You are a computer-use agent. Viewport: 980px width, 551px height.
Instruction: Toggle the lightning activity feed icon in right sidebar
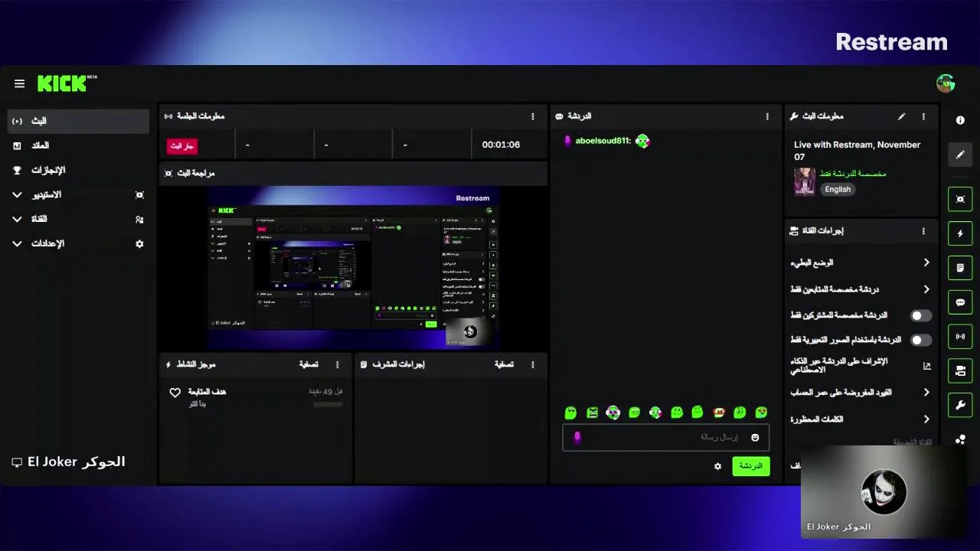click(x=960, y=233)
